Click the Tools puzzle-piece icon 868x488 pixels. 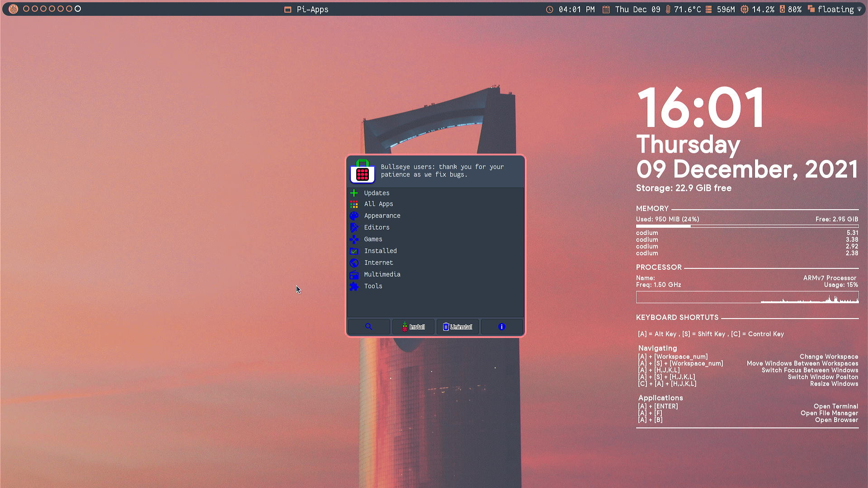tap(354, 286)
